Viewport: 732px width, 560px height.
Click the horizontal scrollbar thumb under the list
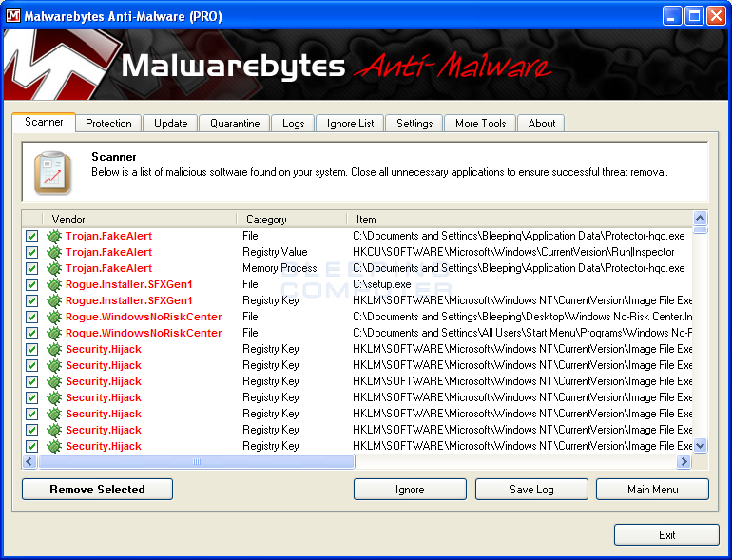click(x=197, y=461)
